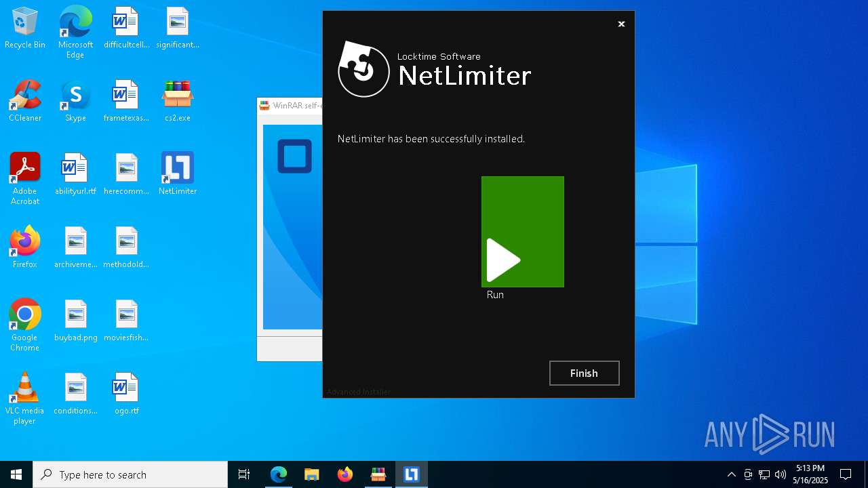Select the ogo.rtf document icon
The width and height of the screenshot is (868, 488).
126,394
